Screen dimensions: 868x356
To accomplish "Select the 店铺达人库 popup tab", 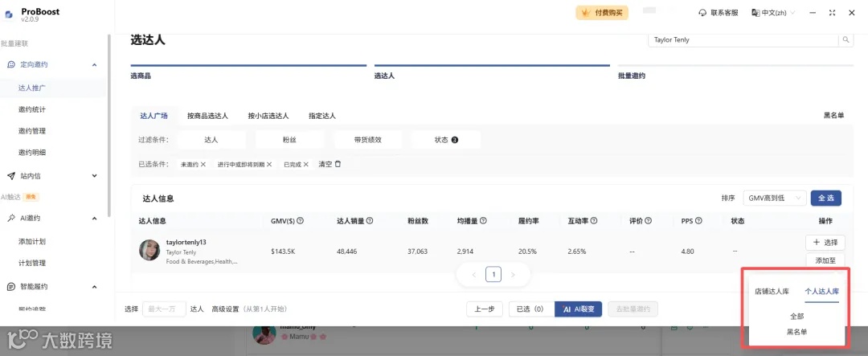I will pos(772,292).
